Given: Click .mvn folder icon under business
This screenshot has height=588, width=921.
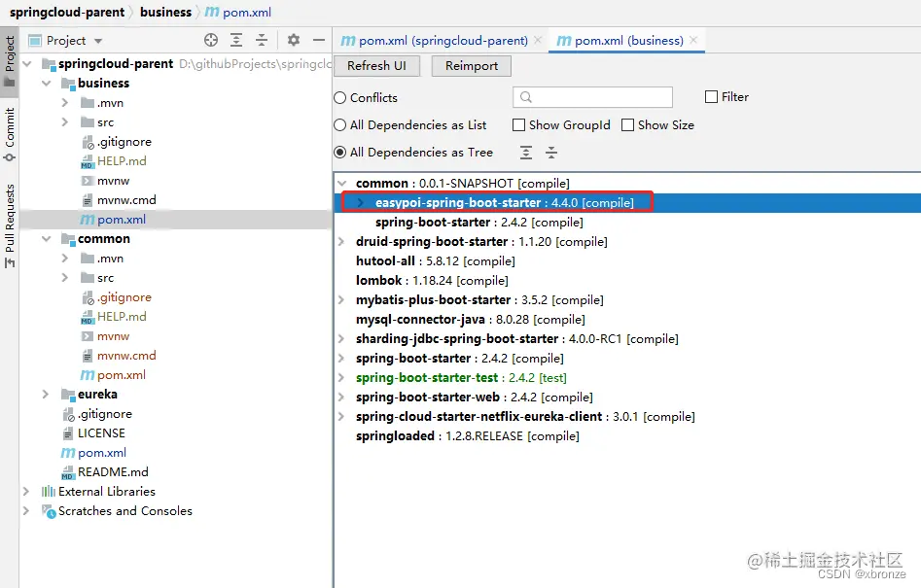Looking at the screenshot, I should point(88,103).
